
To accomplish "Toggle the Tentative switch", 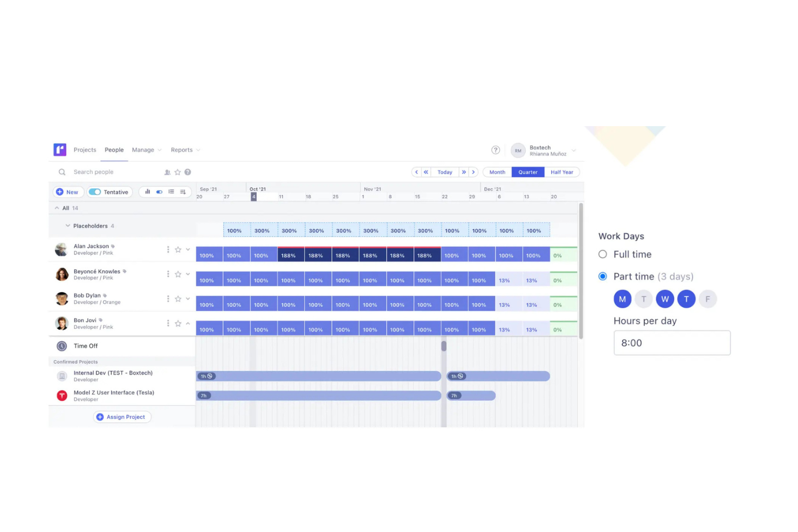I will click(x=95, y=192).
